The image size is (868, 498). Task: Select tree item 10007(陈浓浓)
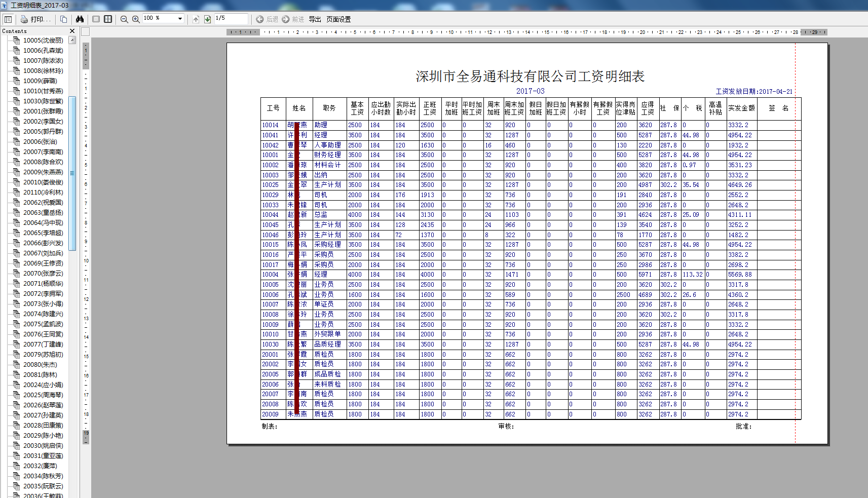point(43,61)
